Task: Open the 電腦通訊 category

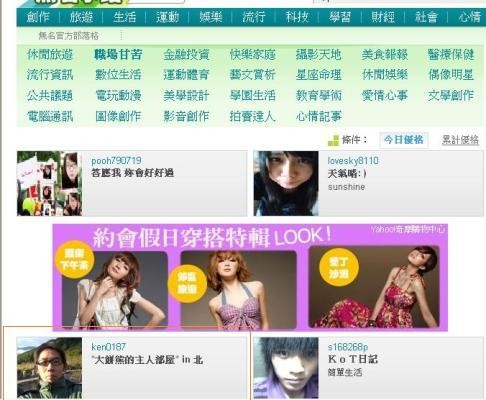Action: click(x=50, y=116)
